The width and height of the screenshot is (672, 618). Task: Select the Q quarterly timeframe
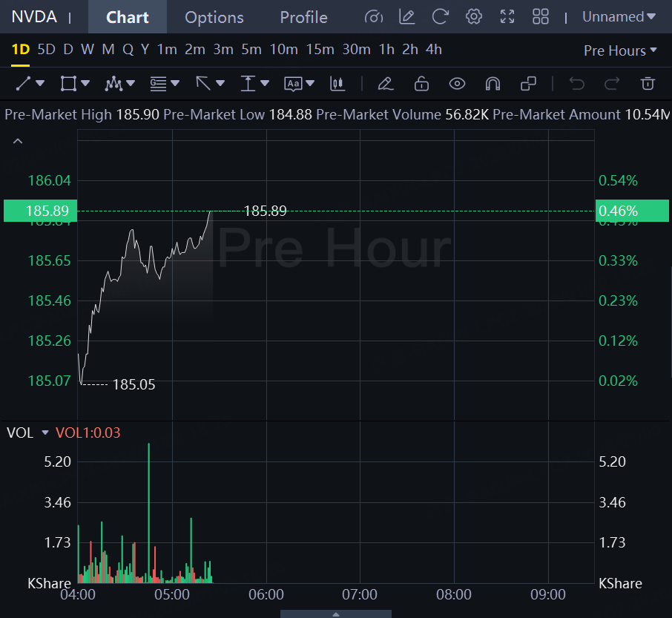[128, 50]
